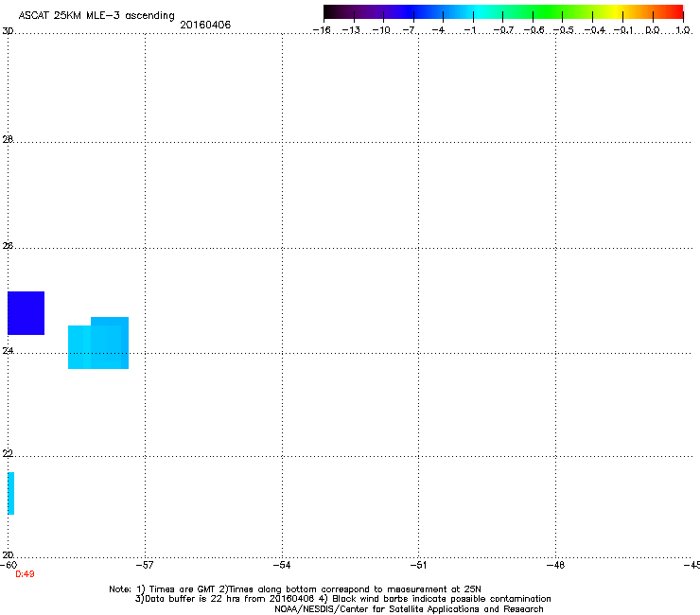The width and height of the screenshot is (700, 615).
Task: Click the latitude axis label 30
Action: (8, 31)
